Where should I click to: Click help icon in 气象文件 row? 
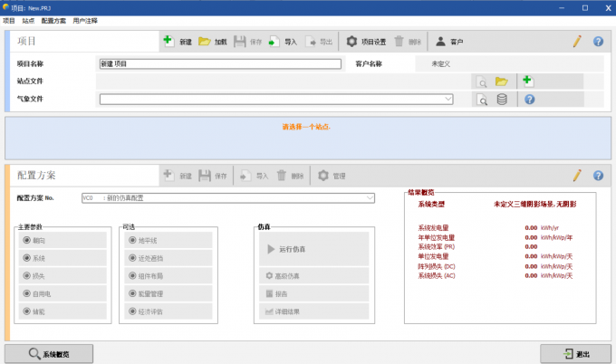[x=530, y=100]
